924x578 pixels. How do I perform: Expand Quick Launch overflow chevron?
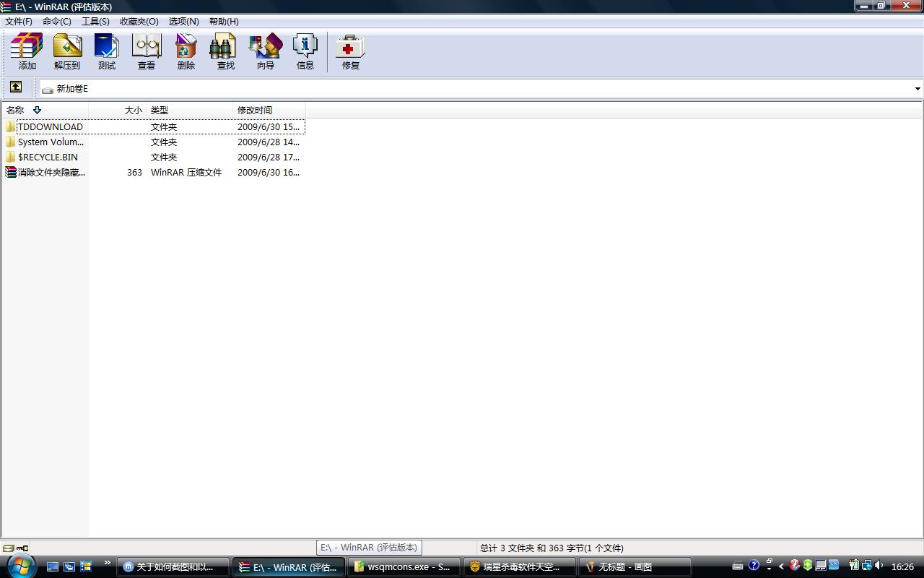click(x=107, y=563)
